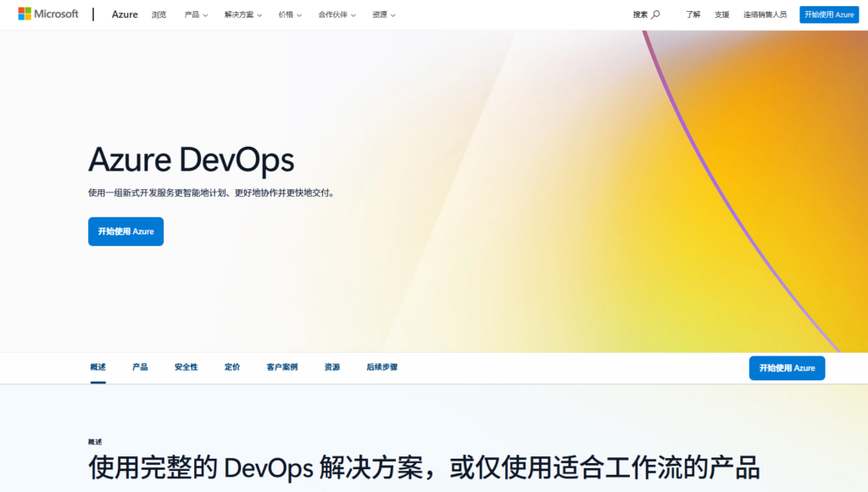Open the 合作伙伴 dropdown menu
868x492 pixels.
(x=337, y=14)
